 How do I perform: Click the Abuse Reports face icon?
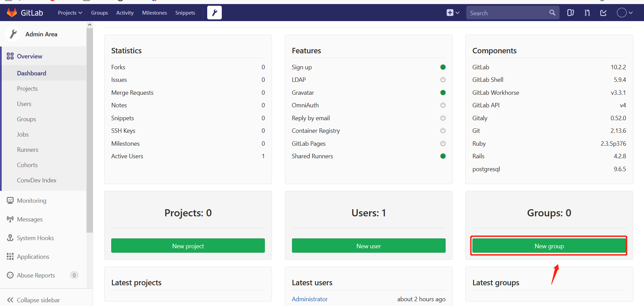[10, 275]
